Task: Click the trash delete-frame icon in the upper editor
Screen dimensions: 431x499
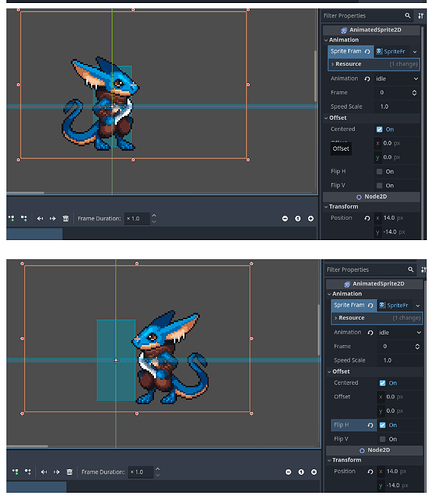Action: [66, 218]
